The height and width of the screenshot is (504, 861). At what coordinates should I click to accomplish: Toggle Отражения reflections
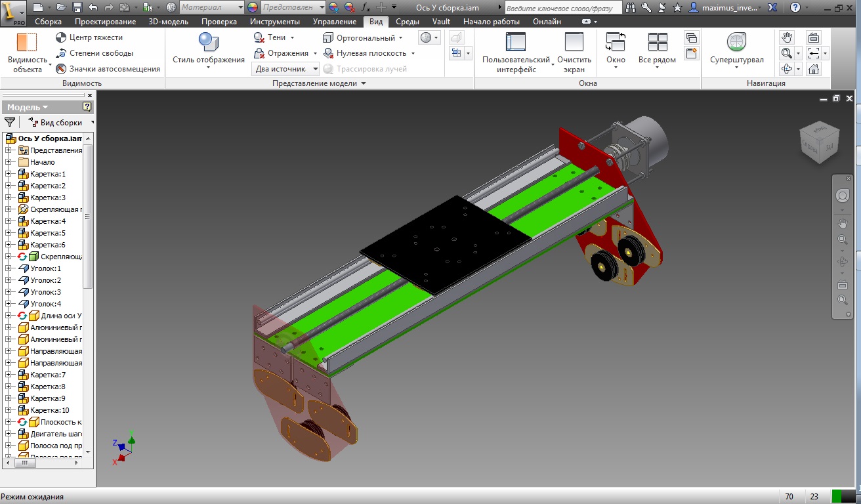pyautogui.click(x=285, y=53)
